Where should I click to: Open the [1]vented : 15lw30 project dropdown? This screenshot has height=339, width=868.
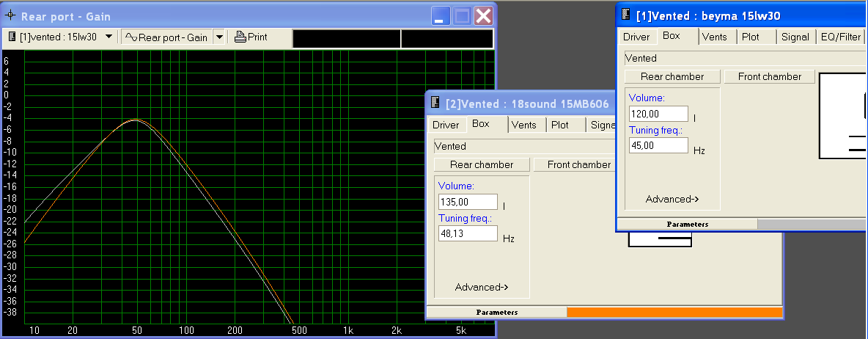109,37
